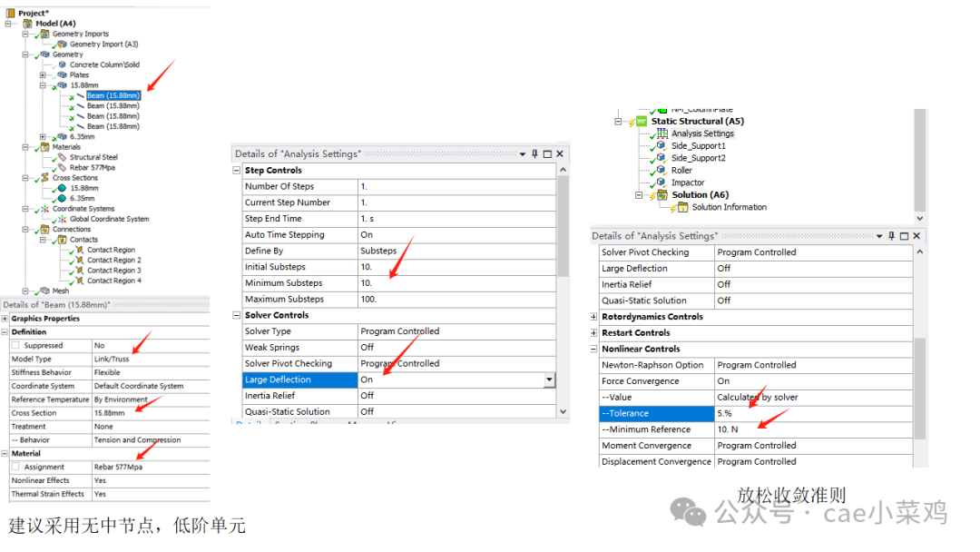
Task: Click the Plates group icon
Action: 62,75
